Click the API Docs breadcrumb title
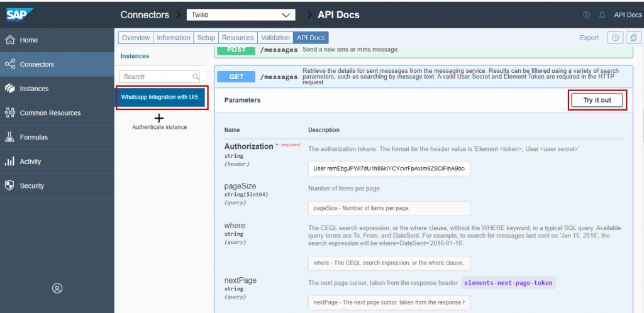This screenshot has height=313, width=644. [x=338, y=15]
